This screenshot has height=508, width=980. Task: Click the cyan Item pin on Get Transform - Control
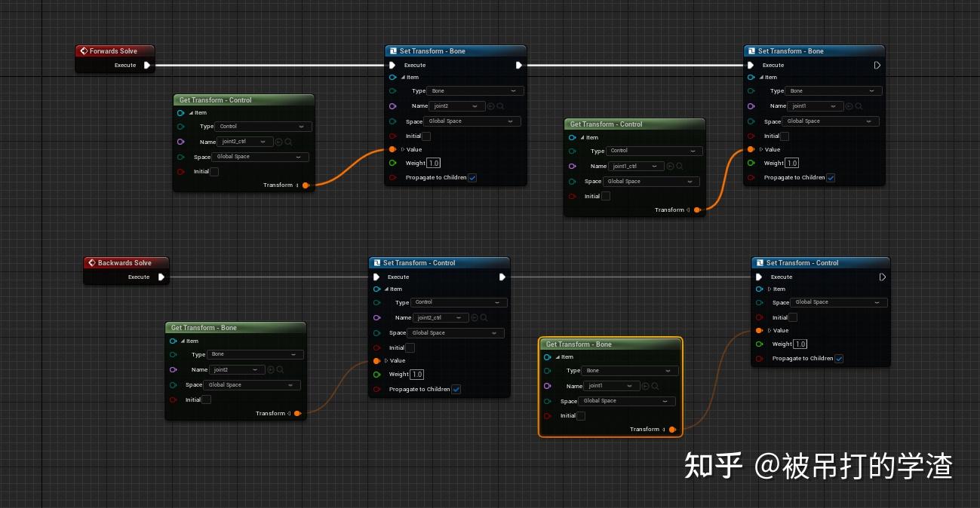(180, 112)
